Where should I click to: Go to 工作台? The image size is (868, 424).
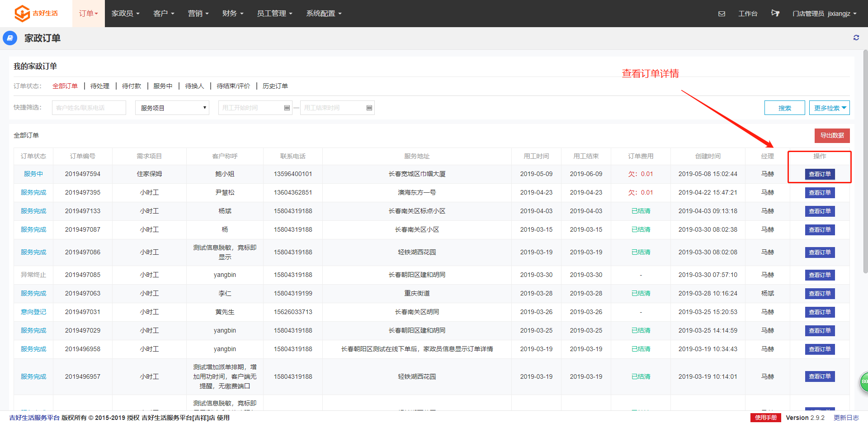[748, 14]
